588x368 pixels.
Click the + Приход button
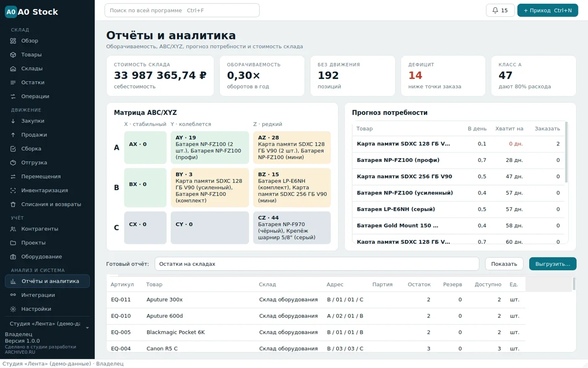coord(548,11)
